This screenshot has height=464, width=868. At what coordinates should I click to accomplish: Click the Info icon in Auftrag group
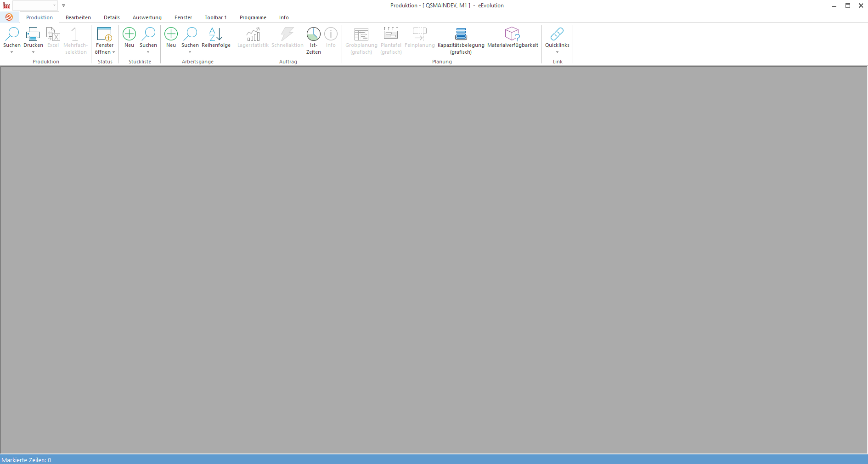tap(331, 34)
